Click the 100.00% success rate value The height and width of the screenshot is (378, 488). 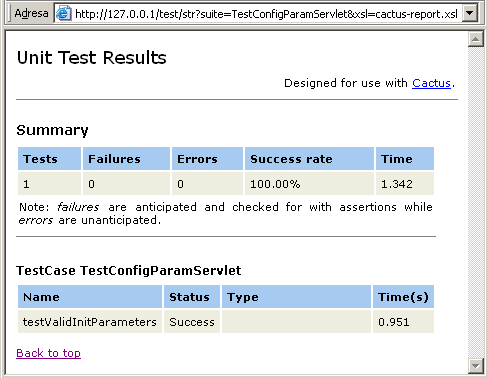pos(275,184)
